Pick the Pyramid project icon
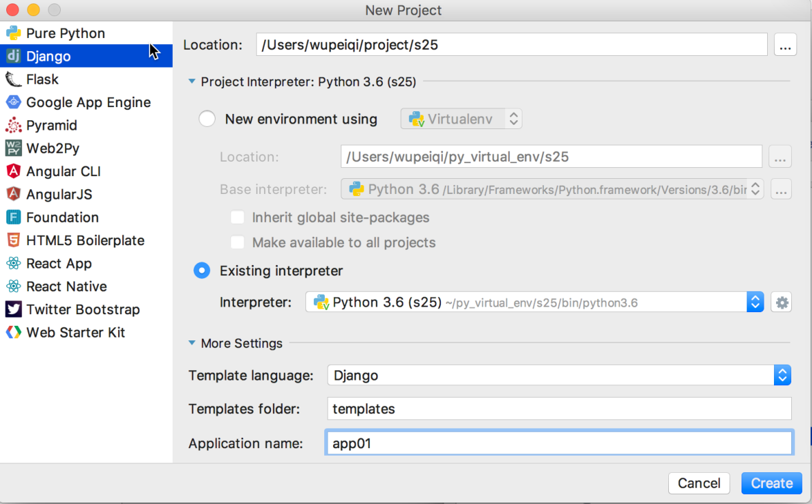812x504 pixels. click(13, 126)
